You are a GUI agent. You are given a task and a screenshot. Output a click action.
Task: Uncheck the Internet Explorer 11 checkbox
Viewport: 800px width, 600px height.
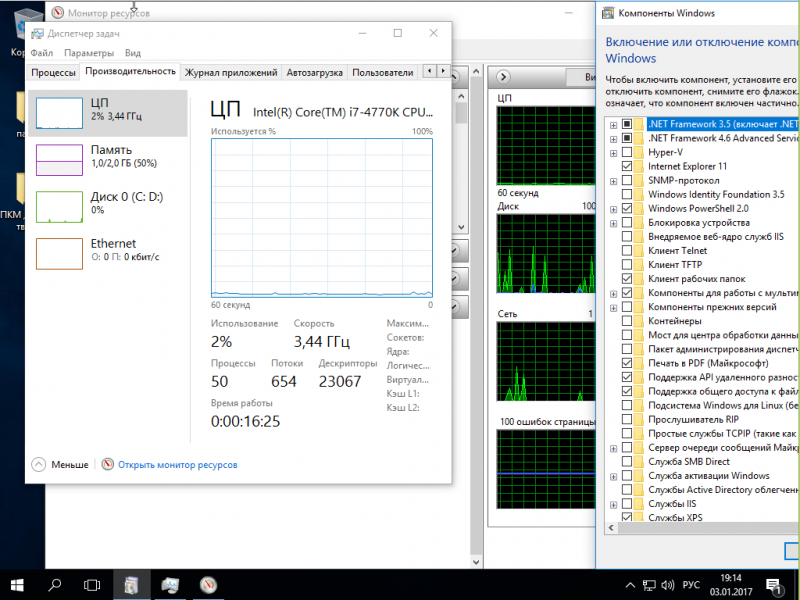click(627, 166)
